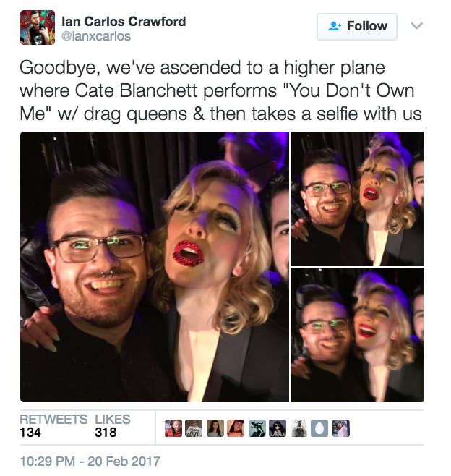Open the last liker avatar in the row

tap(341, 428)
